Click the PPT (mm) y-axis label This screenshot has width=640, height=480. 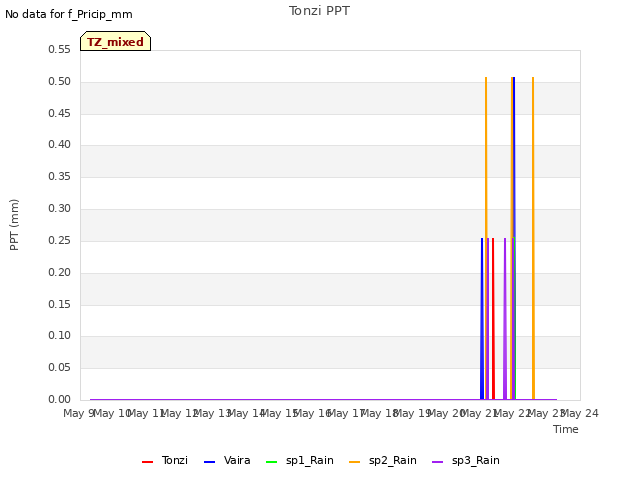tap(14, 225)
